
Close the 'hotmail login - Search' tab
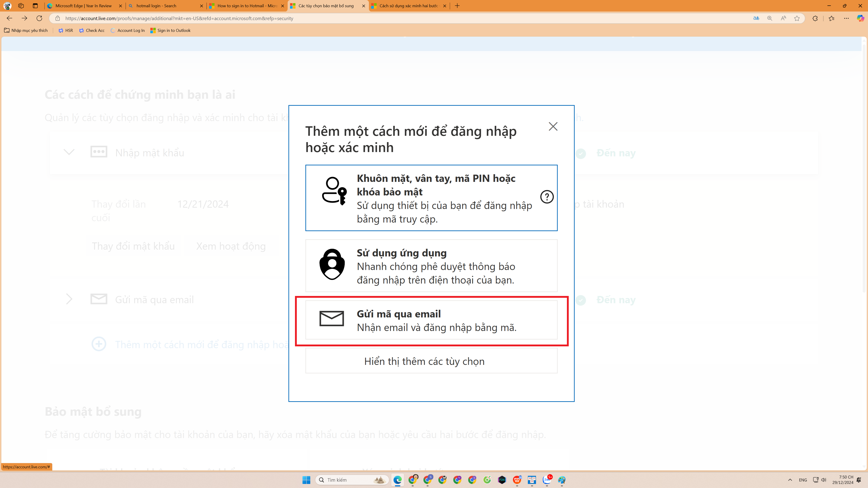[201, 6]
